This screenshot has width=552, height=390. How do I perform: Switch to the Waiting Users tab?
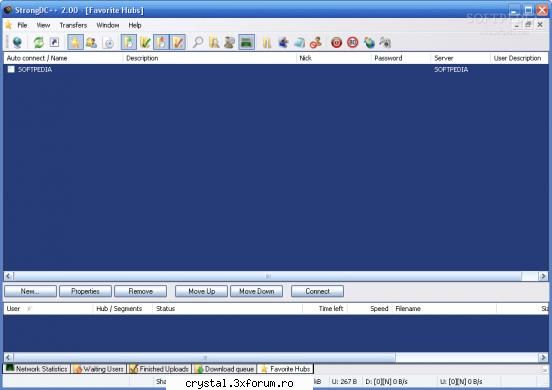tap(99, 369)
